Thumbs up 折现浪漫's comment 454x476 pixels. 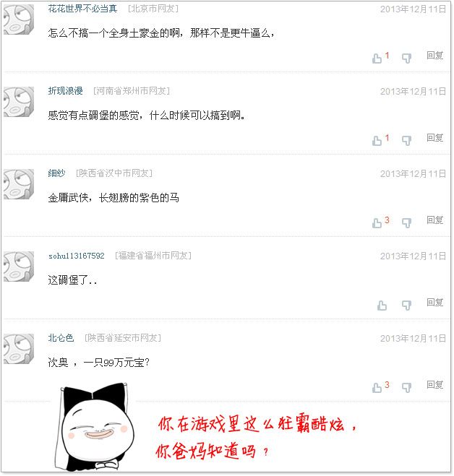(x=377, y=140)
